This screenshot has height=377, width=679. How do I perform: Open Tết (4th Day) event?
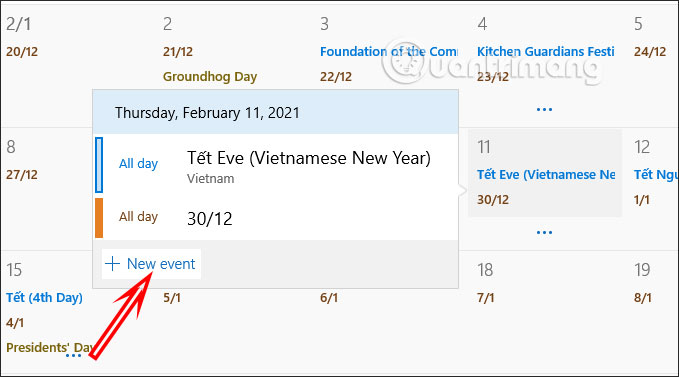(44, 298)
